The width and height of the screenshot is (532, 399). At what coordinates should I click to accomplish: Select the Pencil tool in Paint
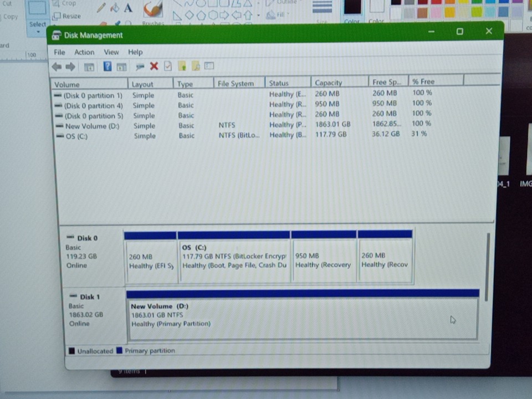point(101,7)
